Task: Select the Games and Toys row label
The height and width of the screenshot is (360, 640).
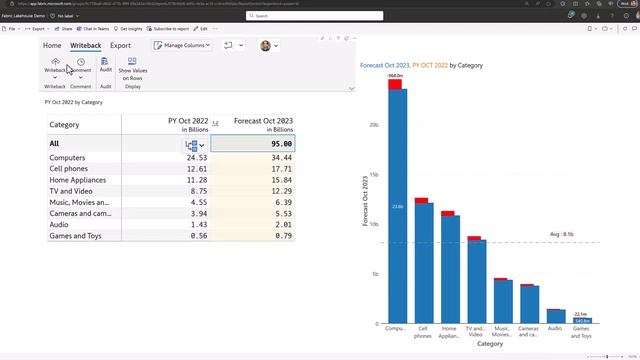Action: coord(75,236)
